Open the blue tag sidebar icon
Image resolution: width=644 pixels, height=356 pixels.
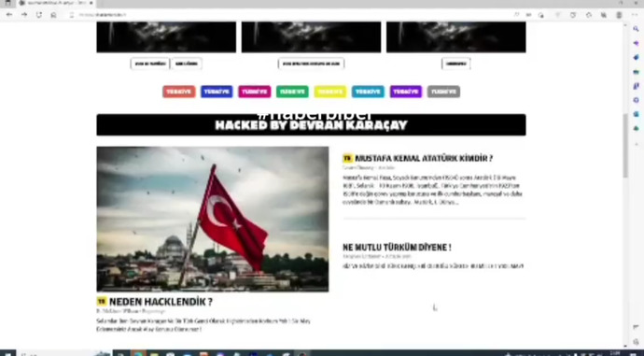pyautogui.click(x=637, y=58)
